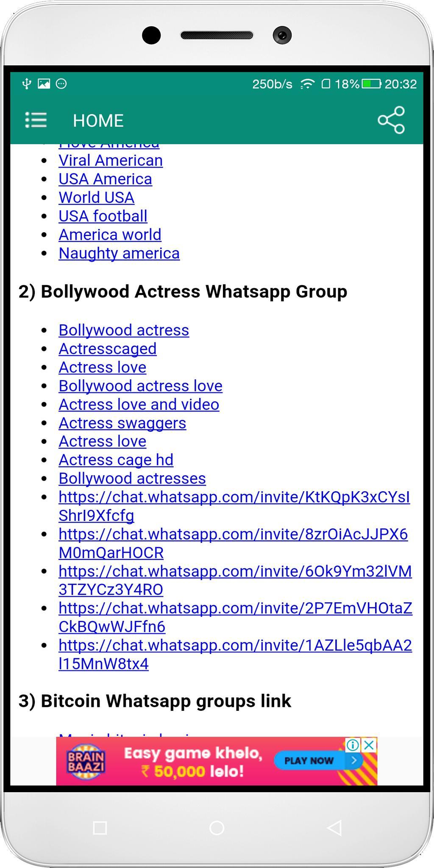Screen dimensions: 434x868
Task: Tap PLAY NOW in the ad banner
Action: [x=319, y=761]
